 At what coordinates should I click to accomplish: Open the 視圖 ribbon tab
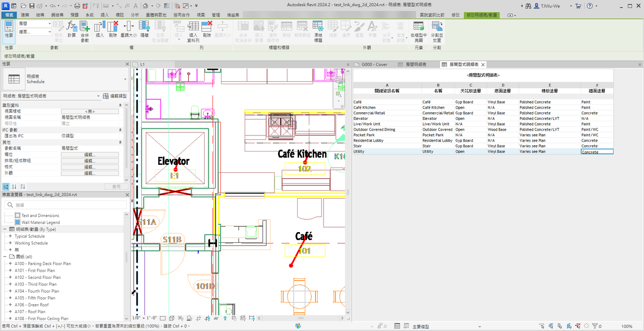pos(201,15)
